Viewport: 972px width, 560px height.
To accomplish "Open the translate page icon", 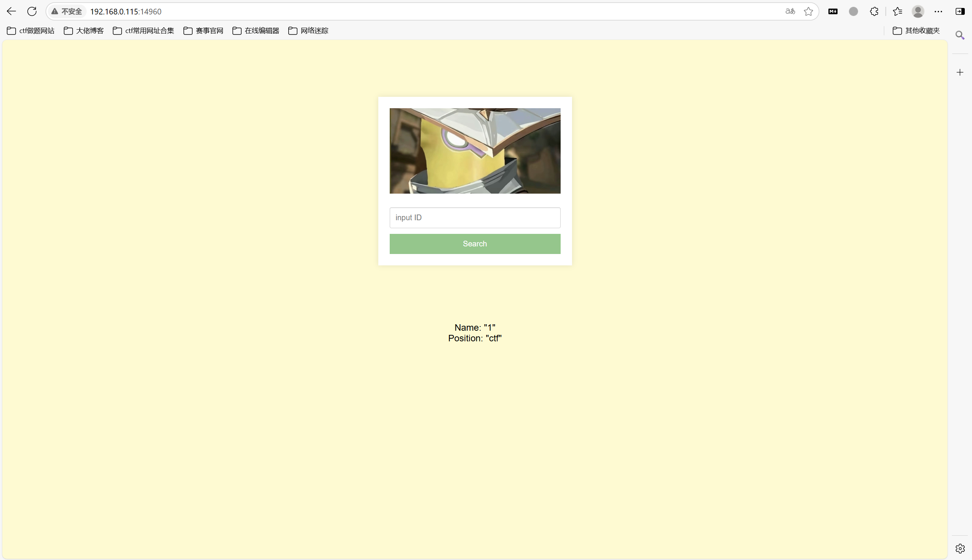I will pyautogui.click(x=790, y=11).
